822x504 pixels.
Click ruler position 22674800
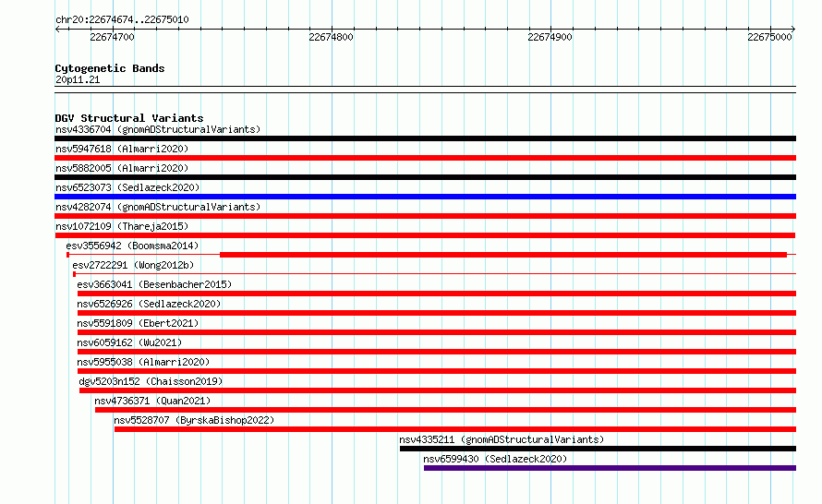[331, 37]
